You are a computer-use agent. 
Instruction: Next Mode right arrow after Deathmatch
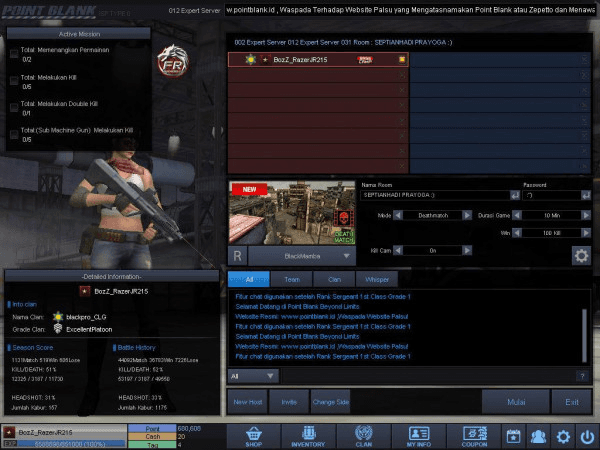pyautogui.click(x=467, y=215)
